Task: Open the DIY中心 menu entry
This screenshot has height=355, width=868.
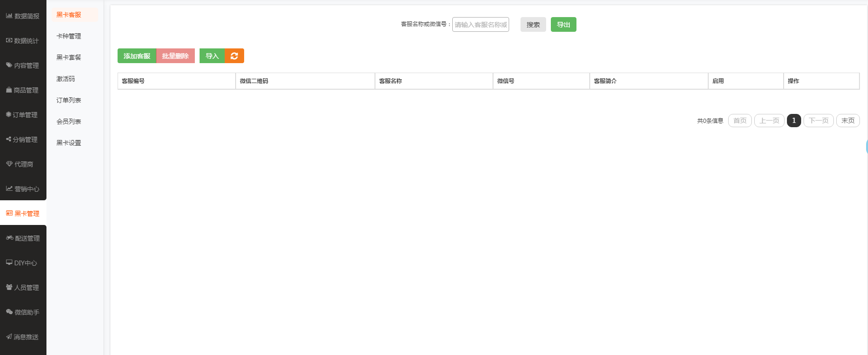Action: (23, 263)
